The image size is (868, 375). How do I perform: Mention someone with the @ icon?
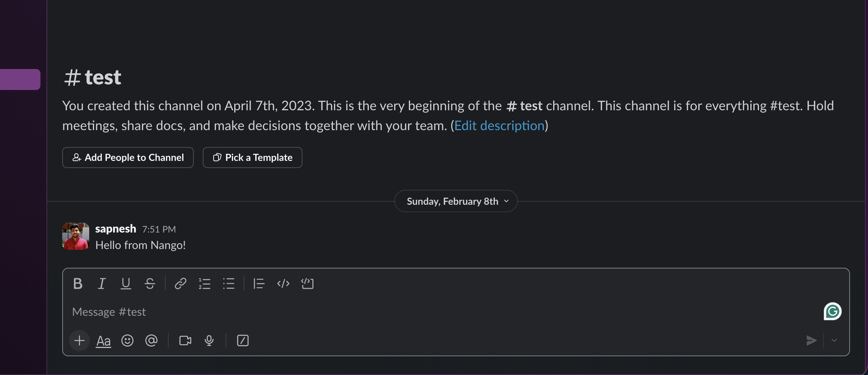tap(151, 340)
